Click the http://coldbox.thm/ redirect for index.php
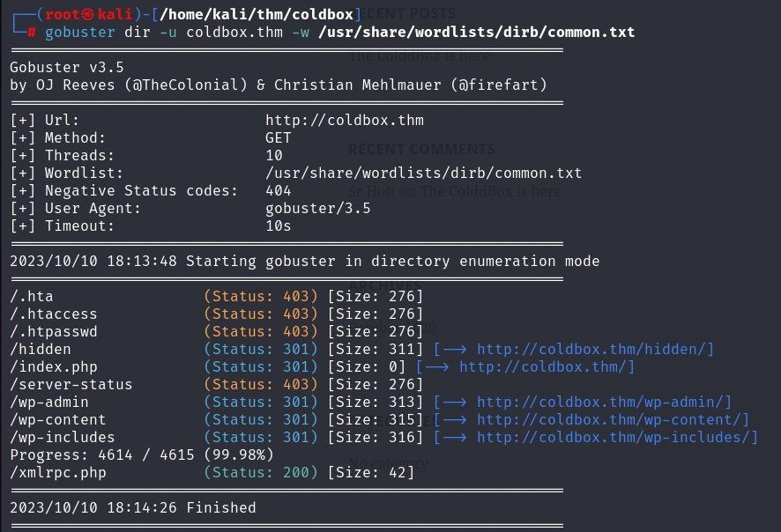The height and width of the screenshot is (532, 781). pyautogui.click(x=547, y=367)
